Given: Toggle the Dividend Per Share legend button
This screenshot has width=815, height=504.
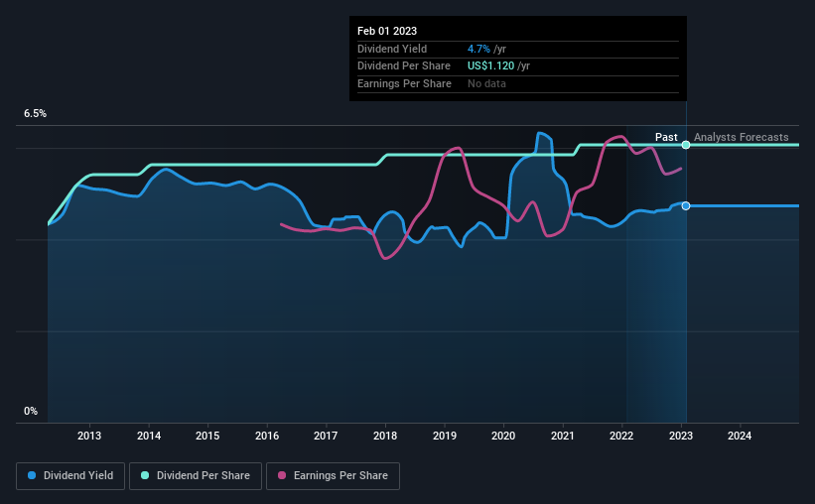Looking at the screenshot, I should [x=196, y=476].
